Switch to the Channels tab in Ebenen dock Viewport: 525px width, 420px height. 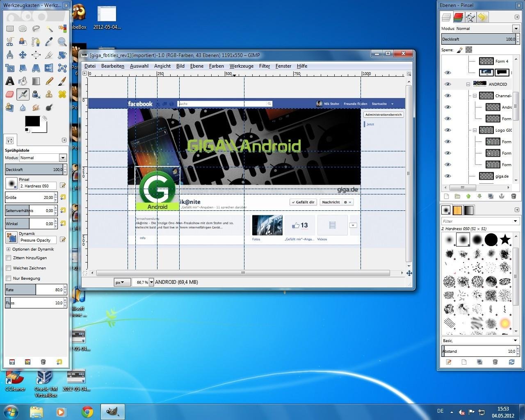pos(458,17)
